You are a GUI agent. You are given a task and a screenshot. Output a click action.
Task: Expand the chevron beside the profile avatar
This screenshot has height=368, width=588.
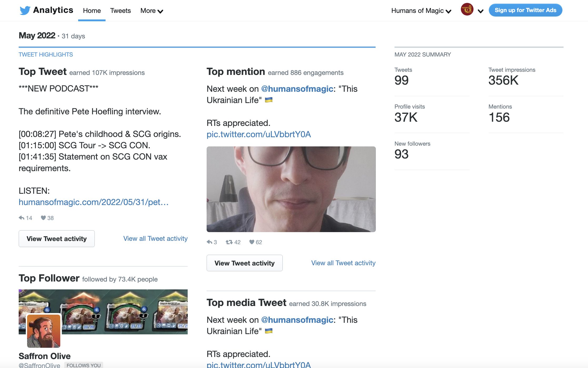tap(480, 11)
